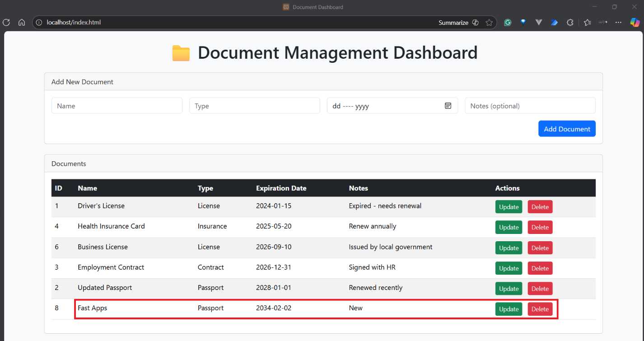Screen dimensions: 644x341
Task: Open the calendar picker in date field
Action: pos(448,106)
